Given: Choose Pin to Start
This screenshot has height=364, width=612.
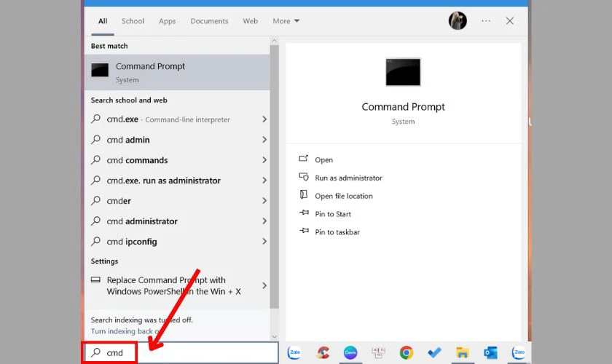Looking at the screenshot, I should pyautogui.click(x=333, y=214).
